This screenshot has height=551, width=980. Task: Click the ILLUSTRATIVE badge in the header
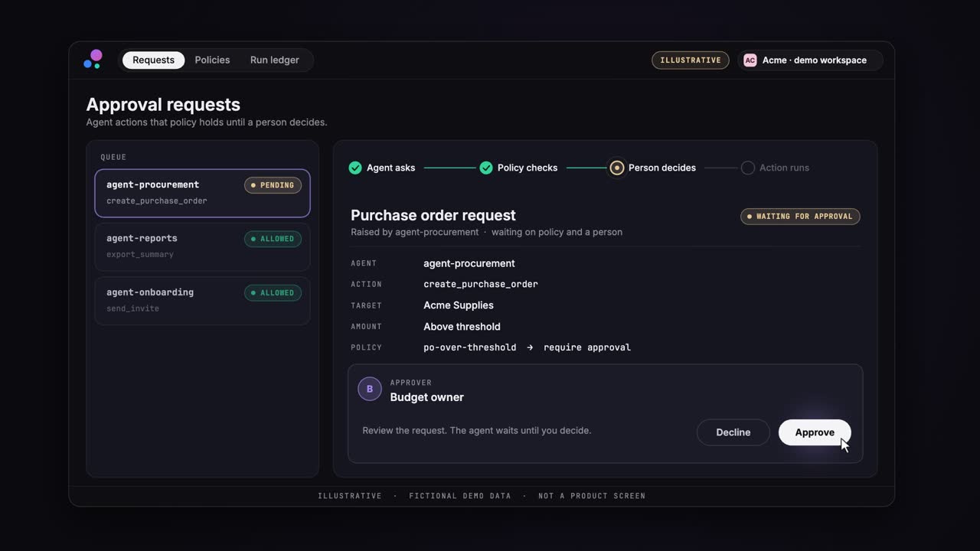691,60
